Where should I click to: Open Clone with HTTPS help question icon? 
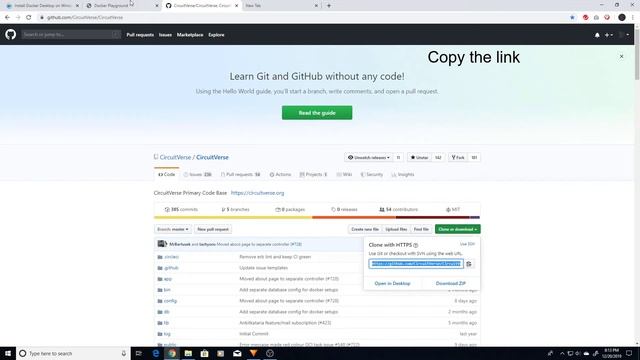[416, 245]
